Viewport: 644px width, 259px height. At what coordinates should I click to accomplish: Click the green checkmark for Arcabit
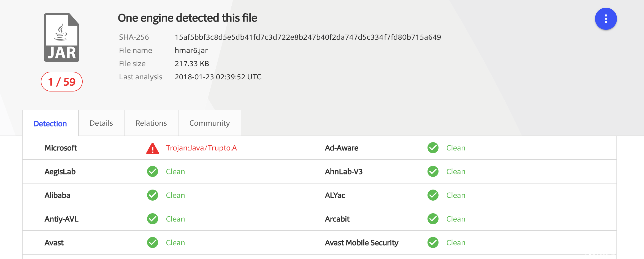(x=433, y=219)
